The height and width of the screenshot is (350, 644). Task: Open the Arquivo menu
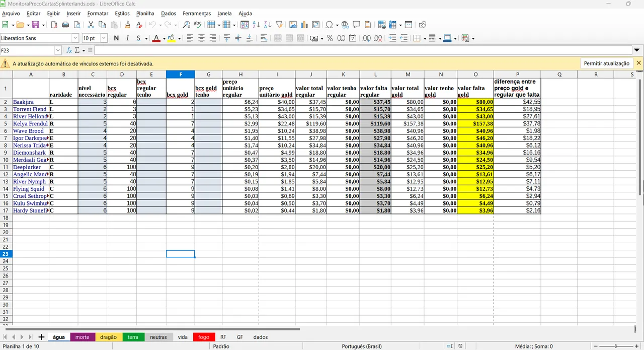coord(11,13)
